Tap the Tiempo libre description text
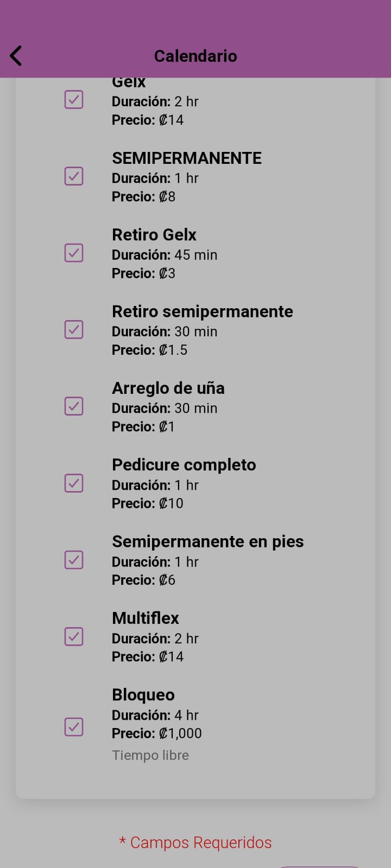Screen dimensions: 391x868 pyautogui.click(x=150, y=755)
